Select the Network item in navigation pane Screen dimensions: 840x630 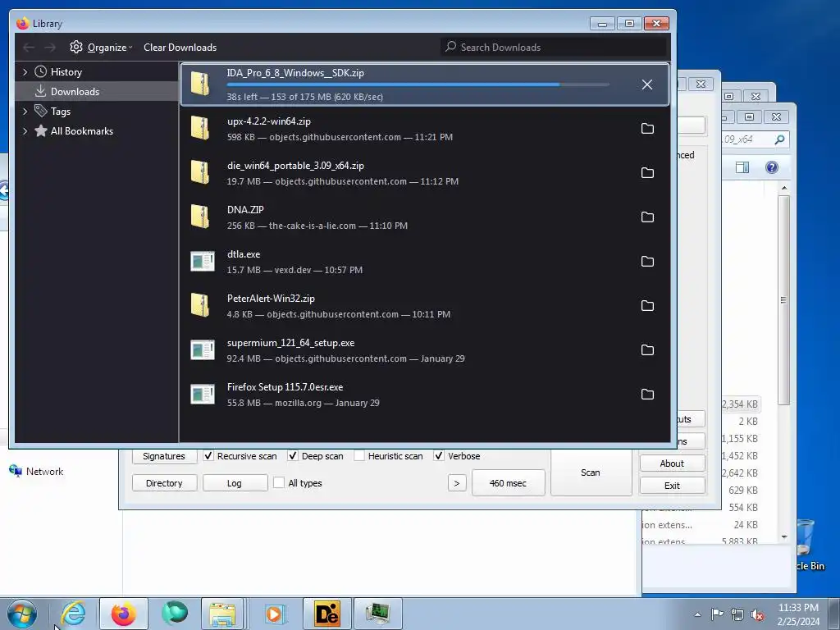point(36,472)
